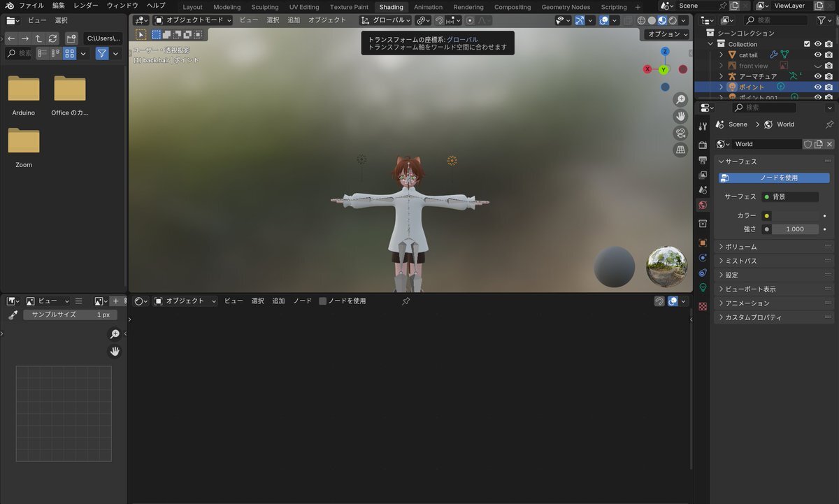Screen dimensions: 839x504
Task: Open file filter settings dropdown arrow
Action: click(x=115, y=53)
